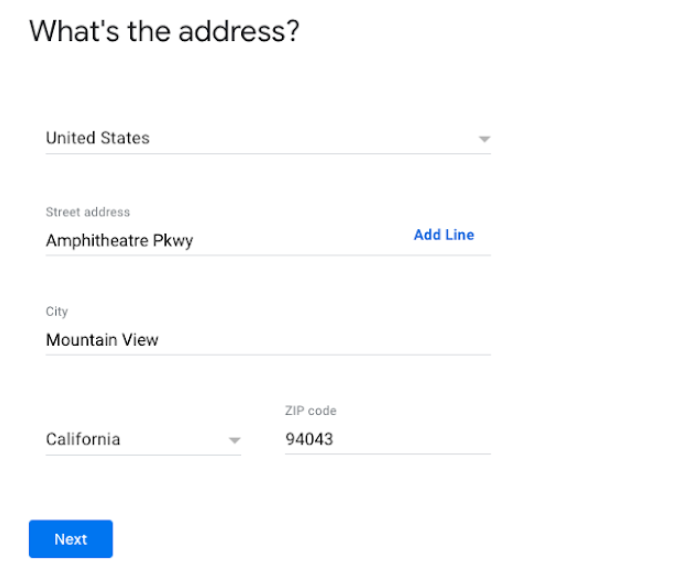The image size is (691, 576).
Task: Click the "What's the address?" heading
Action: click(165, 31)
